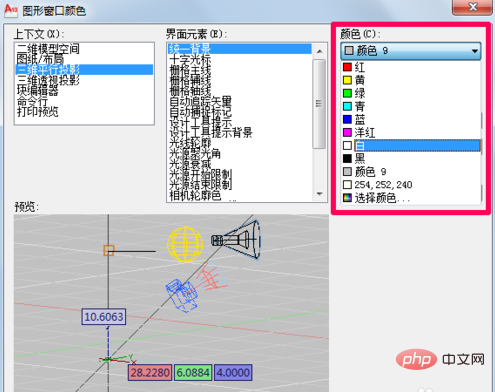Select 光线轮廓 interface element
The image size is (495, 392).
tap(190, 143)
